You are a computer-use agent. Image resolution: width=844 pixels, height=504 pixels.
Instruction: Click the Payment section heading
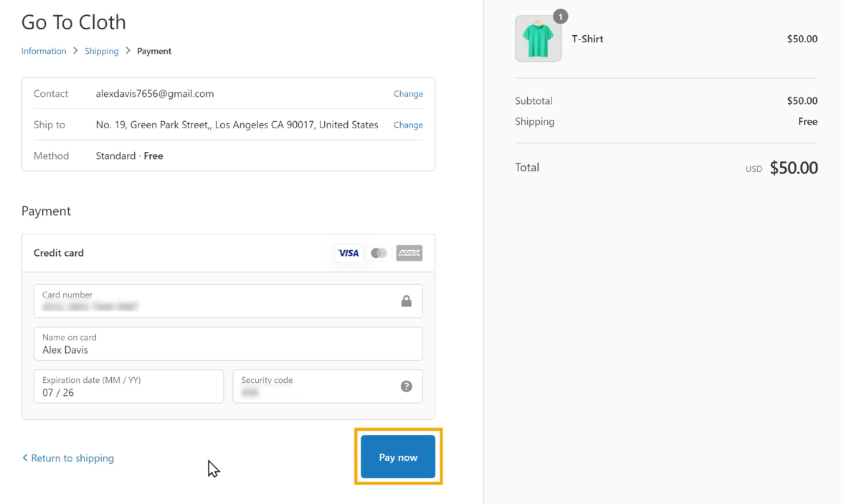[47, 211]
